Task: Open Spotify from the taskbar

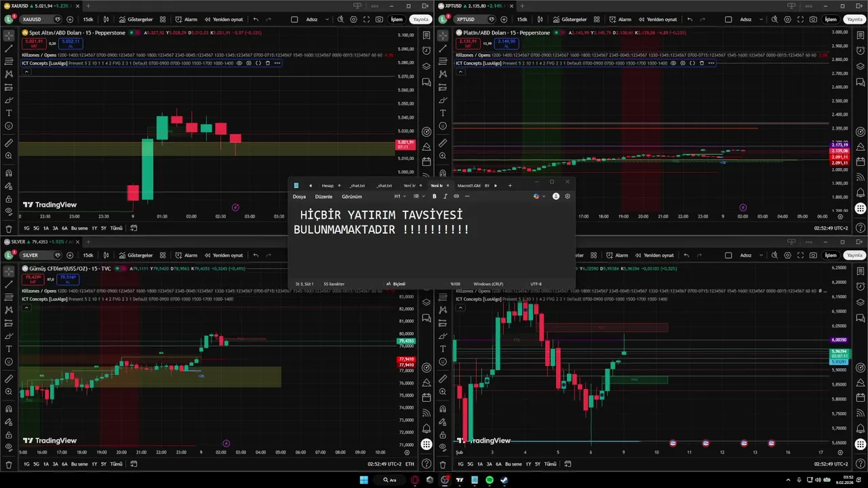Action: 489,480
